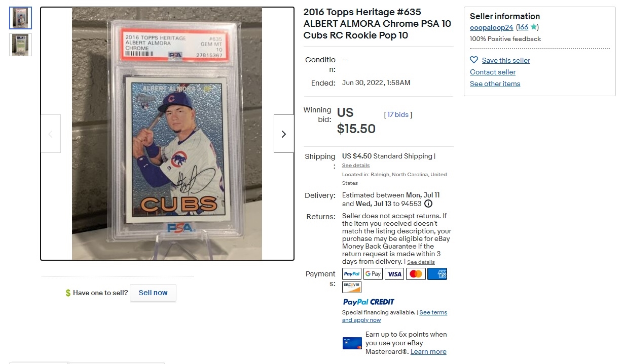623x364 pixels.
Task: Click the delivery estimate info icon
Action: [x=428, y=204]
